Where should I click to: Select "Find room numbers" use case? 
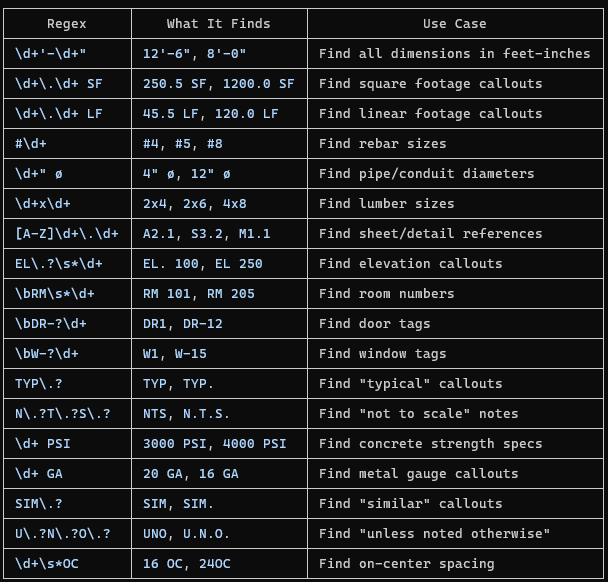[x=387, y=293]
